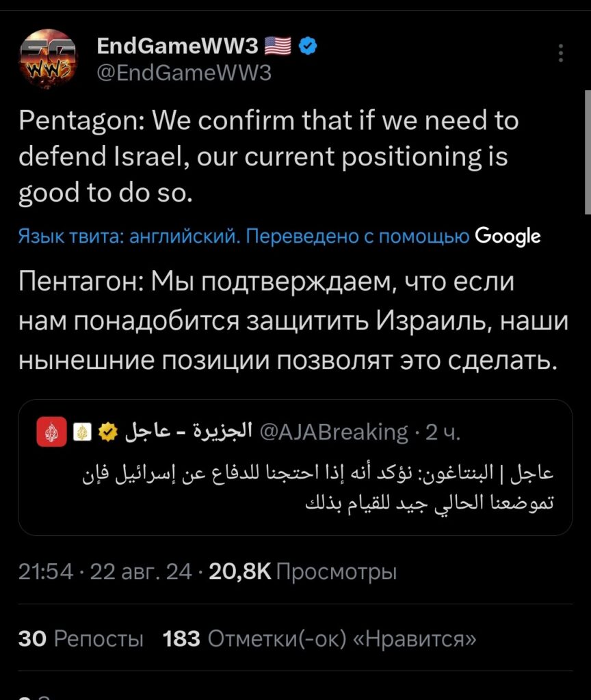Tap the 21:54 · 22 авг. 24 timestamp
The width and height of the screenshot is (591, 700).
click(x=105, y=571)
